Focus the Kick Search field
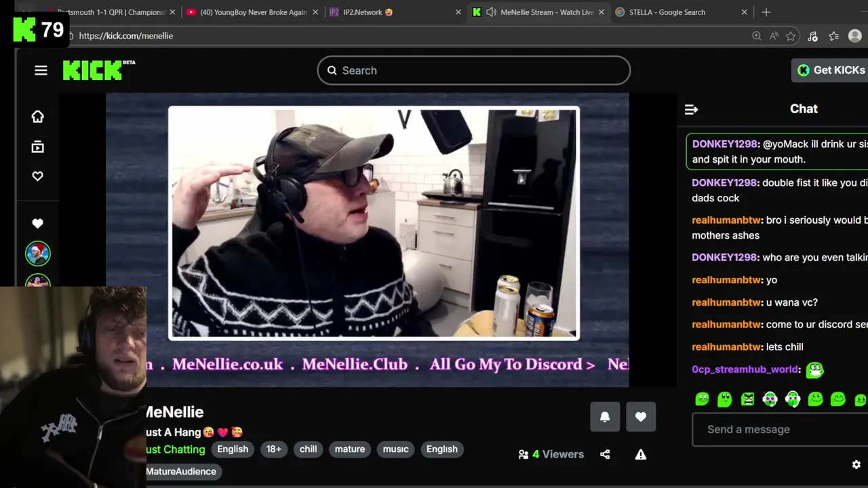Screen dimensions: 868x488 tap(473, 70)
